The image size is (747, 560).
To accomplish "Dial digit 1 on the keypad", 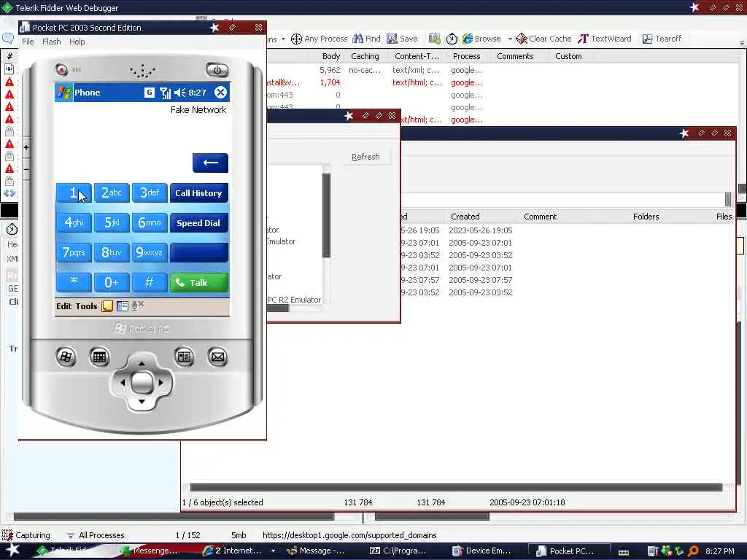I will (x=74, y=192).
